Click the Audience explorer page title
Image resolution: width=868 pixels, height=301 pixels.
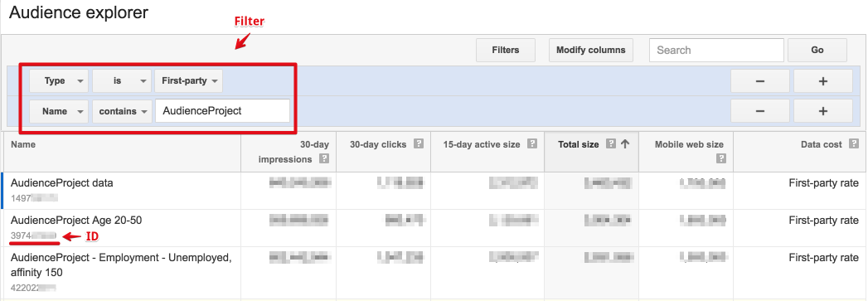pos(79,13)
